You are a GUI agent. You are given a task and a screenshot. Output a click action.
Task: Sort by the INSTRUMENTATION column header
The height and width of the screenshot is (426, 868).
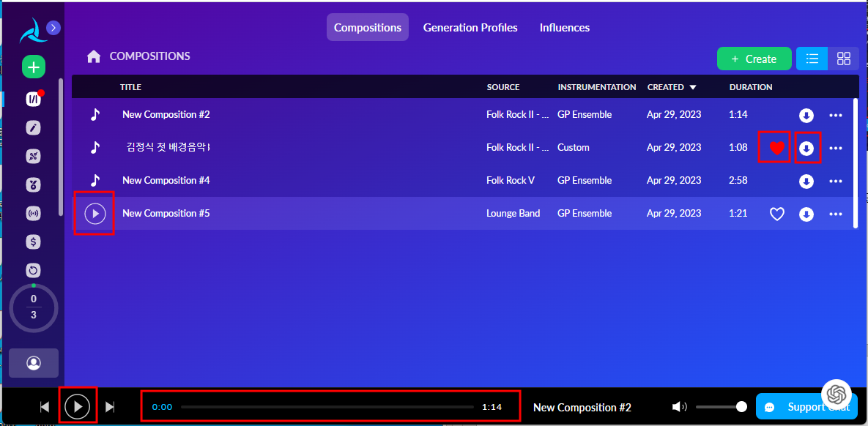coord(597,87)
